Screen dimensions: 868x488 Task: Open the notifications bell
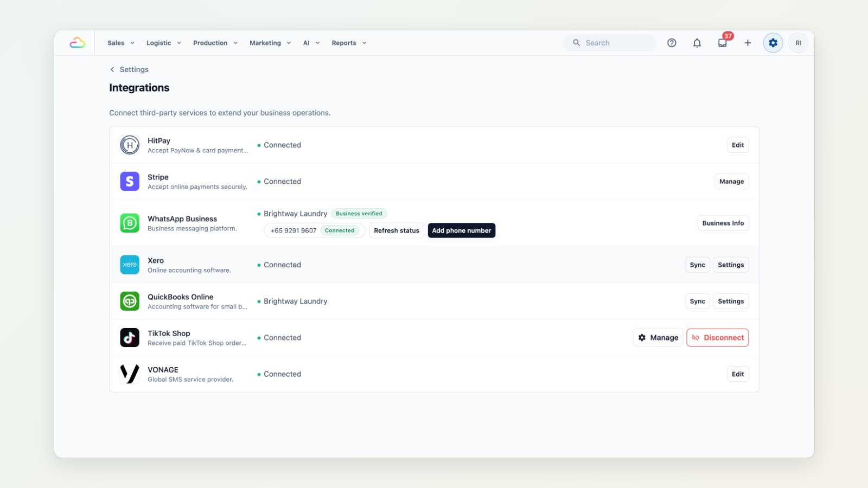point(697,43)
